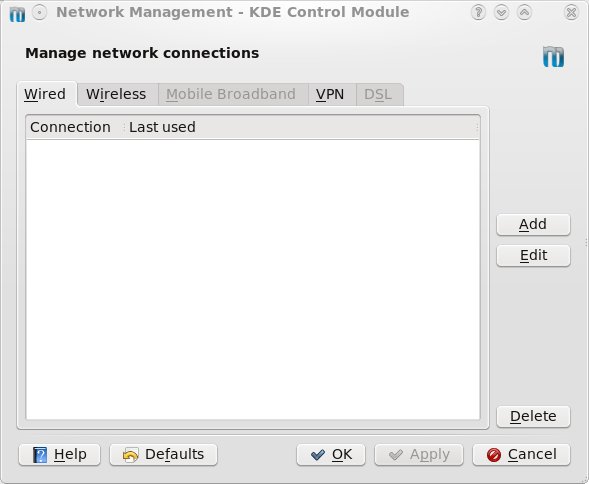Click the large network module header icon
Screen dimensions: 589x484
pos(553,57)
